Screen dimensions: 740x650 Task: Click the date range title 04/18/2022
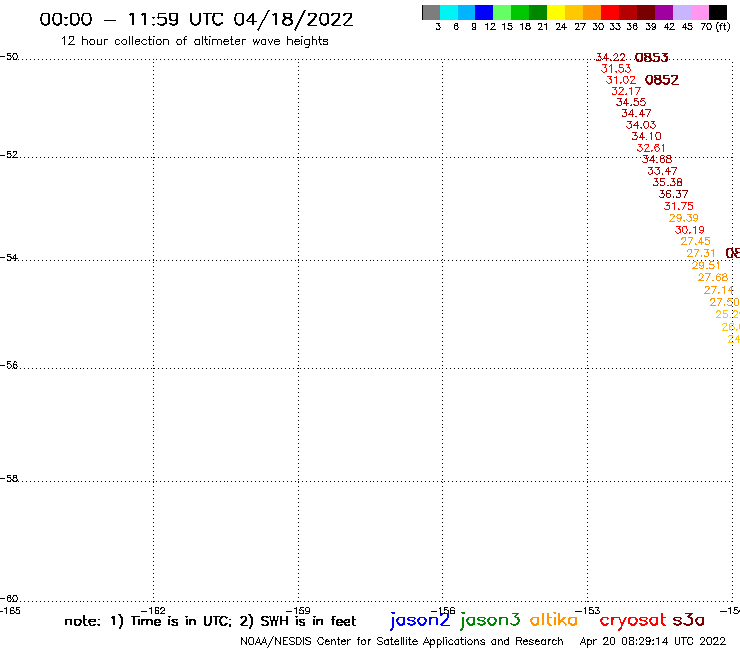tap(293, 20)
